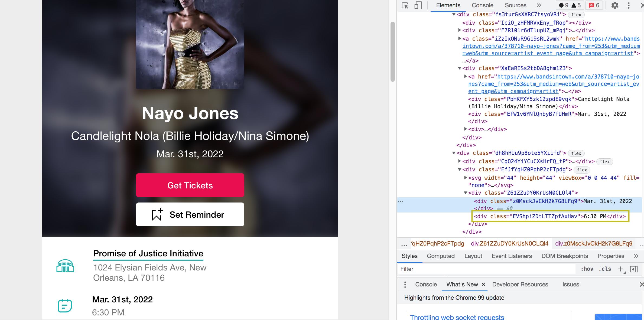Expand the CqO24YiYCuCXsHrFQ_tP div node
Image resolution: width=644 pixels, height=320 pixels.
click(x=459, y=161)
